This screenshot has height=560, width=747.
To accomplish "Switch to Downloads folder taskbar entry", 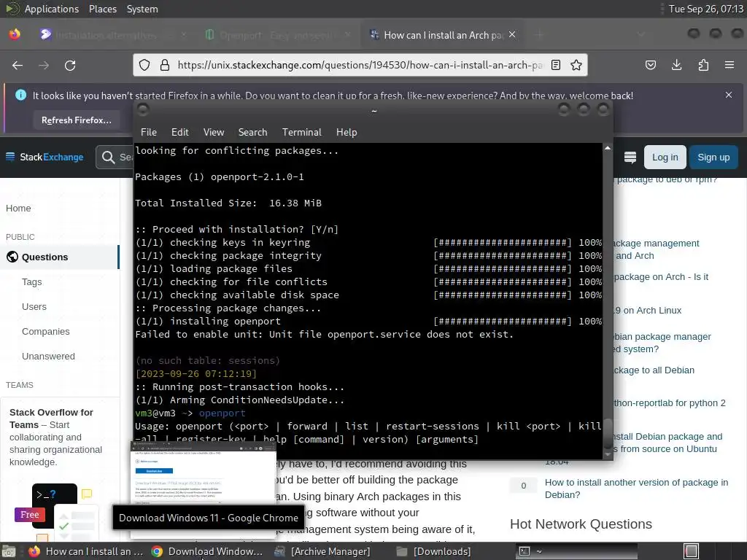I will click(435, 551).
